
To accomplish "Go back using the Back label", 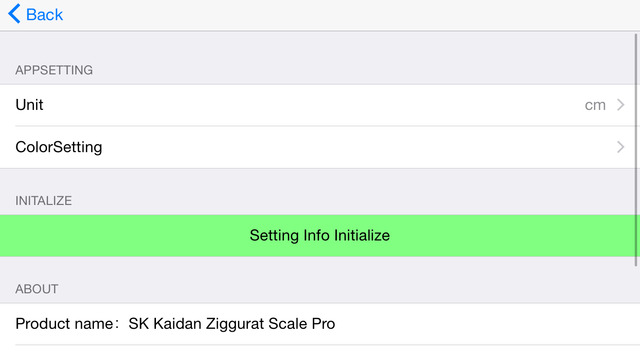I will 44,15.
